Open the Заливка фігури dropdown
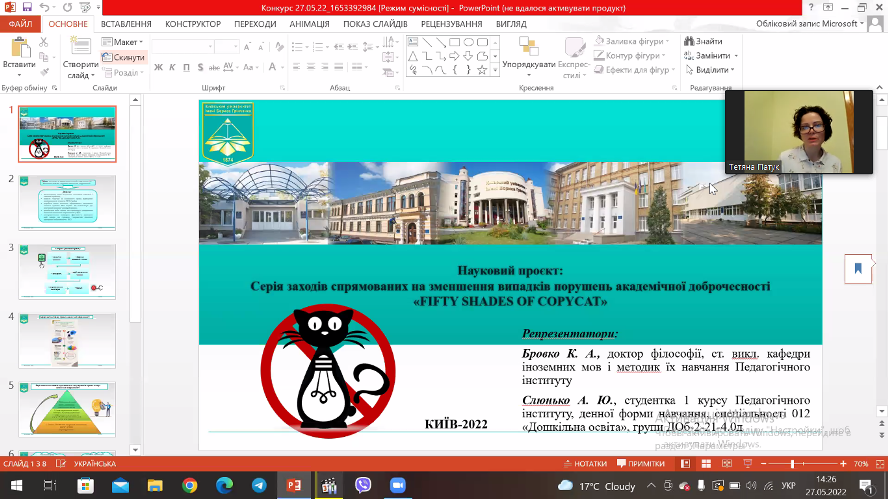This screenshot has height=499, width=888. point(632,41)
